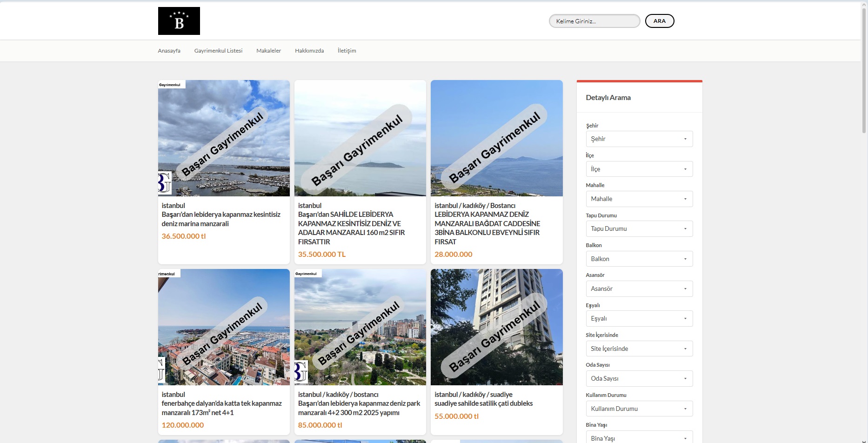This screenshot has height=443, width=868.
Task: Click the page vertical scrollbar
Action: point(864,70)
